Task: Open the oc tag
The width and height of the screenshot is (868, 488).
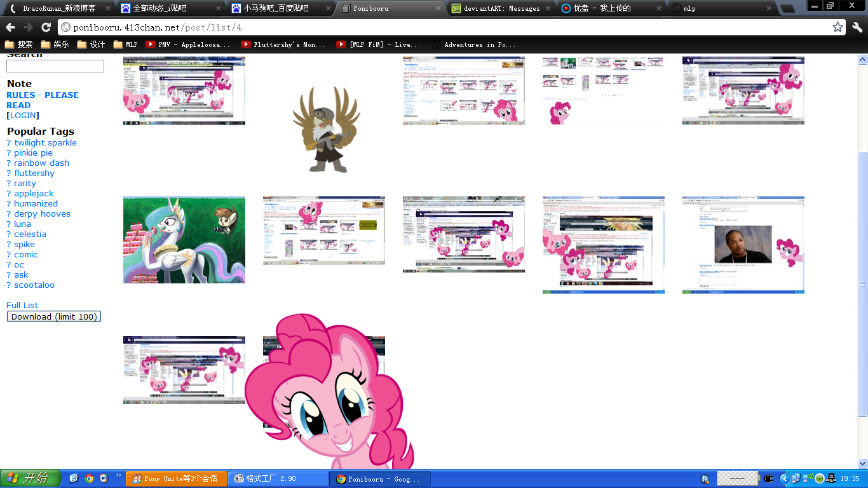Action: pyautogui.click(x=19, y=264)
